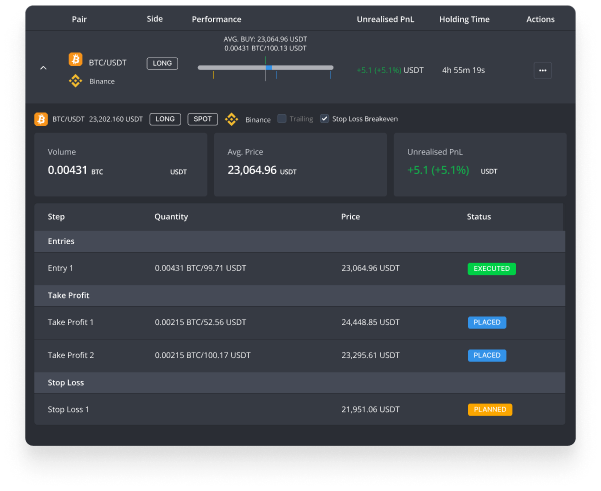
Task: Click the Binance logo under BTC/USDT pair
Action: 74,80
